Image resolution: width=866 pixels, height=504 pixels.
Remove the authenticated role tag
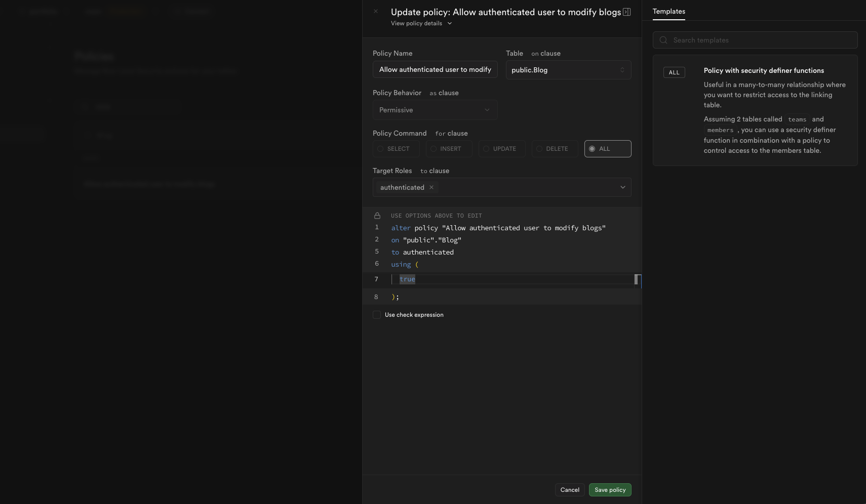point(431,187)
